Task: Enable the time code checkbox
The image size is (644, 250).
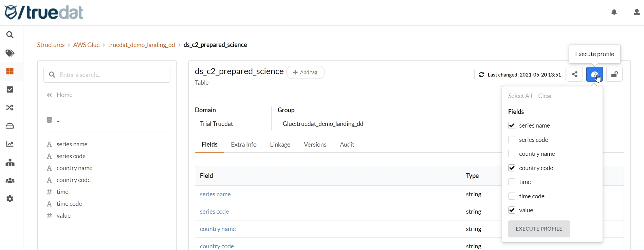Action: pos(512,196)
